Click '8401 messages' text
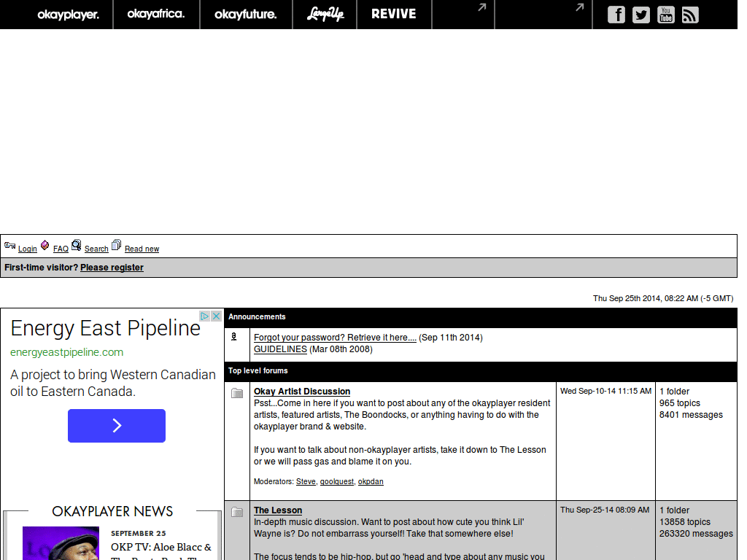Screen dimensions: 747x560 [x=691, y=415]
